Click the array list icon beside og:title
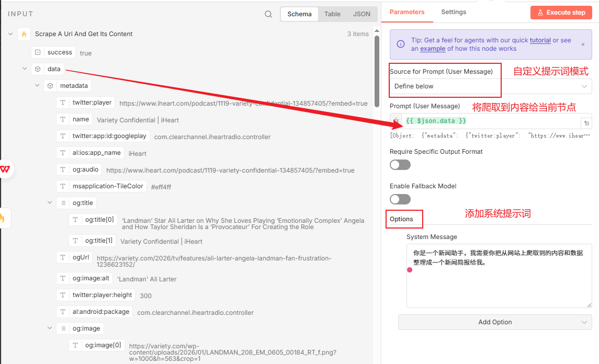The width and height of the screenshot is (599, 364). [63, 203]
